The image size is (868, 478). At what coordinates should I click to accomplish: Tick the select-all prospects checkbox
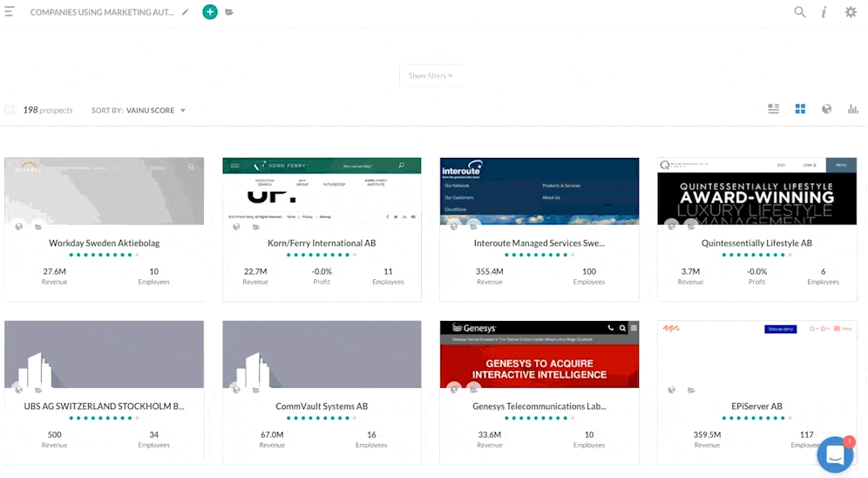click(x=10, y=110)
